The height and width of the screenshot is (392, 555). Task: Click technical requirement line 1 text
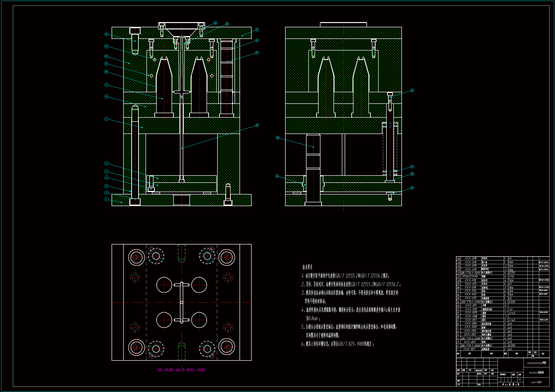click(345, 276)
